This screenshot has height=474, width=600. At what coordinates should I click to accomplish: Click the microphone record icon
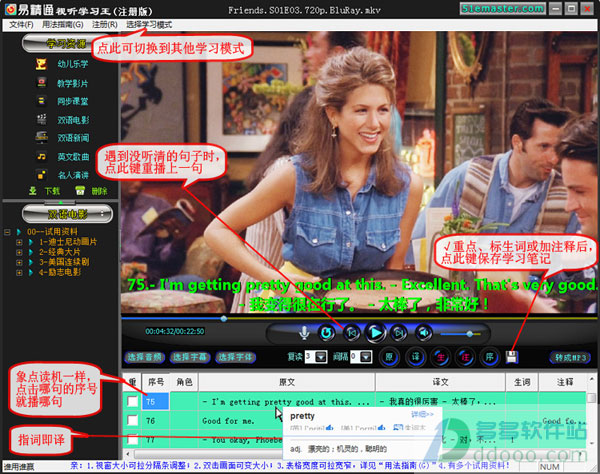coord(304,333)
